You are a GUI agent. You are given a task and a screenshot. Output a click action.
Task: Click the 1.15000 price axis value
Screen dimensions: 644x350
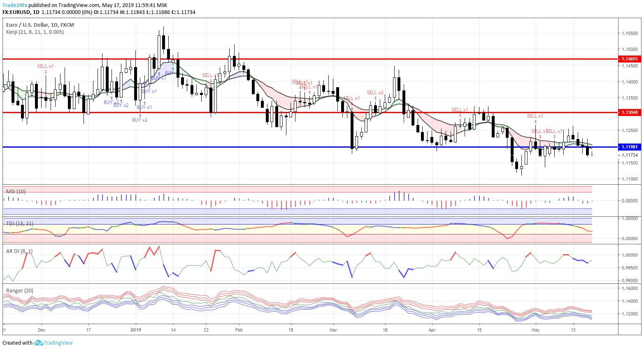pyautogui.click(x=630, y=49)
